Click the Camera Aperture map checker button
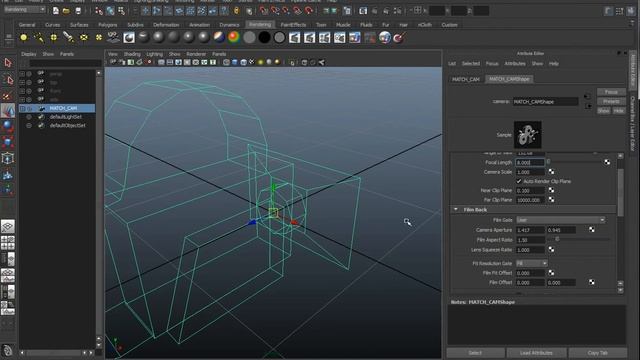The width and height of the screenshot is (640, 360). tap(591, 230)
